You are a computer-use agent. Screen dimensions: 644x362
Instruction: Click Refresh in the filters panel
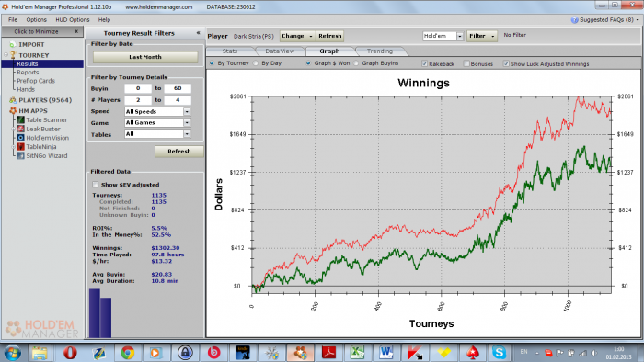tap(179, 152)
